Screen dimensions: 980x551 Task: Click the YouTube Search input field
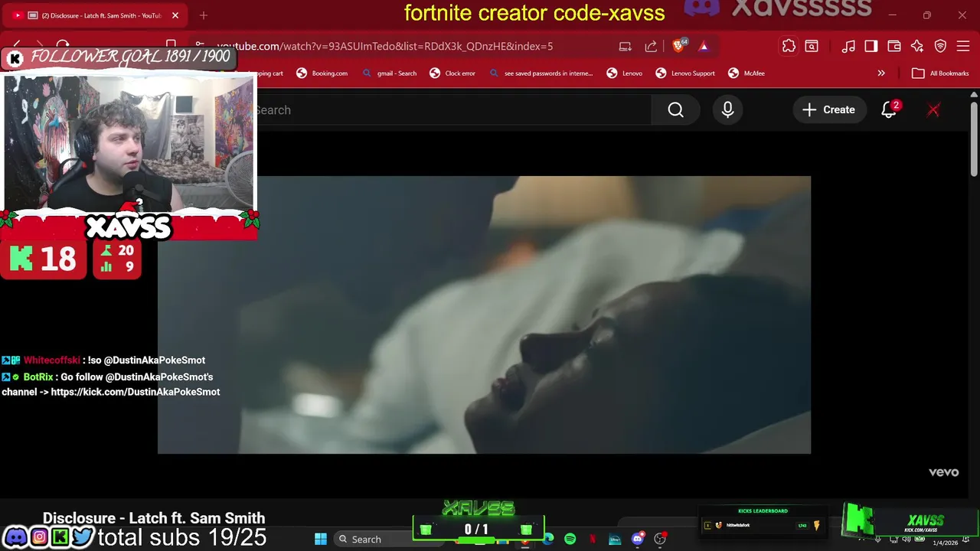453,110
